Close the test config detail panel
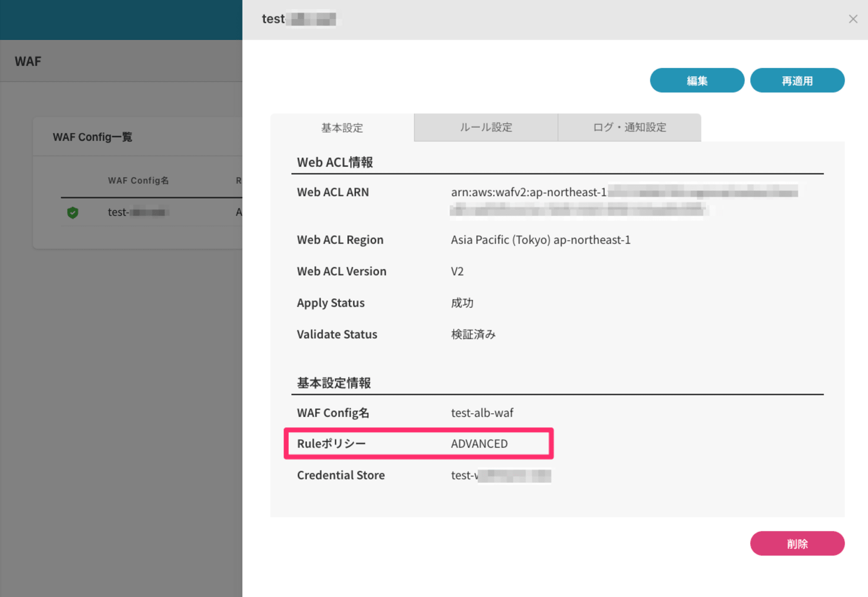Screen dimensions: 868x597 click(853, 19)
